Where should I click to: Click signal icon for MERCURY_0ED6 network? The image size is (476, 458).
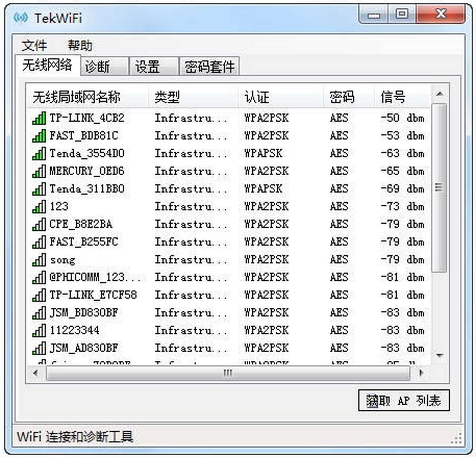[39, 171]
